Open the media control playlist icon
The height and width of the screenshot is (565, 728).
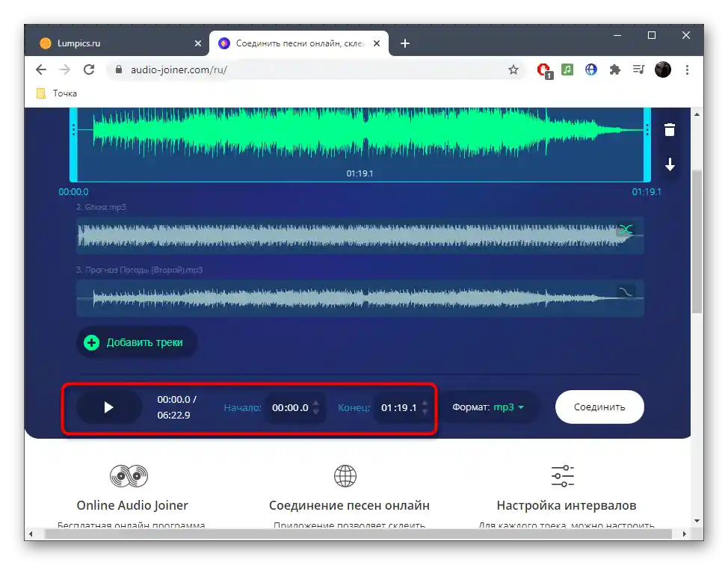pos(639,70)
